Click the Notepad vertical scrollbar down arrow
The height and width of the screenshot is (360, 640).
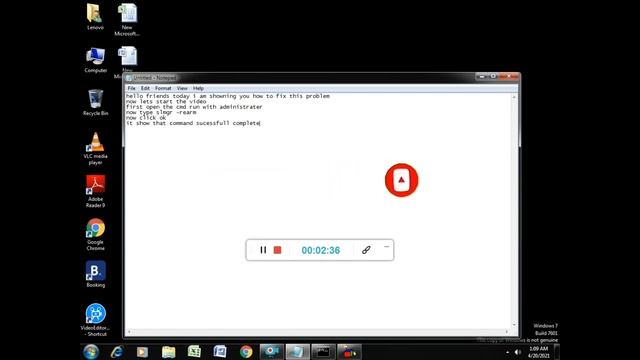point(514,325)
